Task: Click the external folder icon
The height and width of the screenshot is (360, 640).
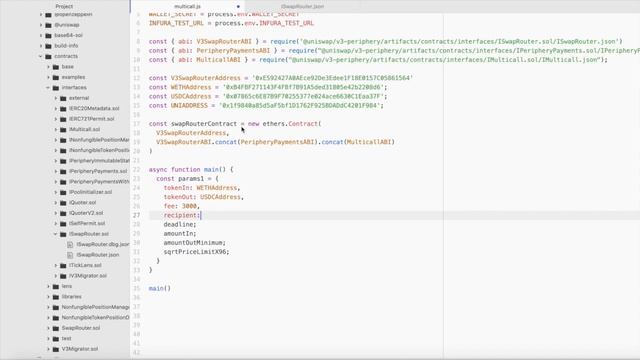Action: pyautogui.click(x=63, y=98)
